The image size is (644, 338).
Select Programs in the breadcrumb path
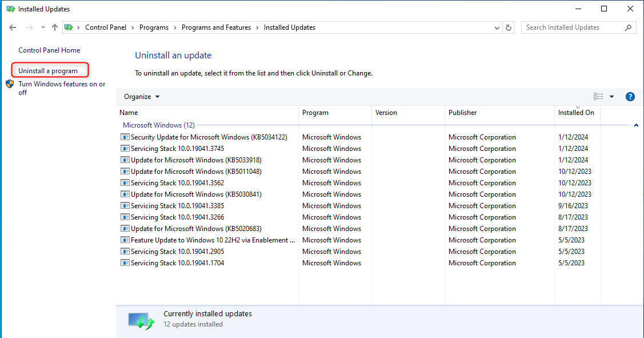coord(154,27)
